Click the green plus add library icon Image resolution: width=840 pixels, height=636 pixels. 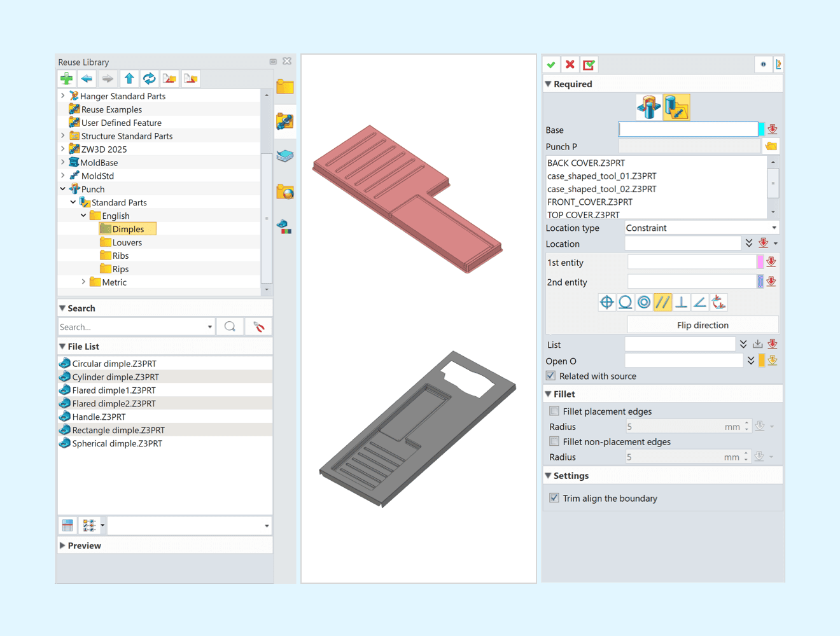pos(66,79)
